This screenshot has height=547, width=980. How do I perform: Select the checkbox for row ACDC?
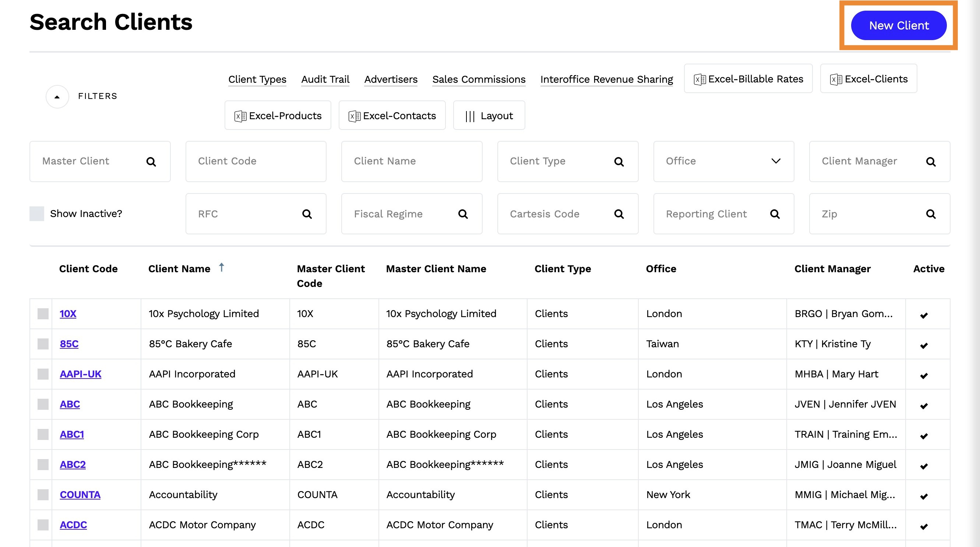43,525
